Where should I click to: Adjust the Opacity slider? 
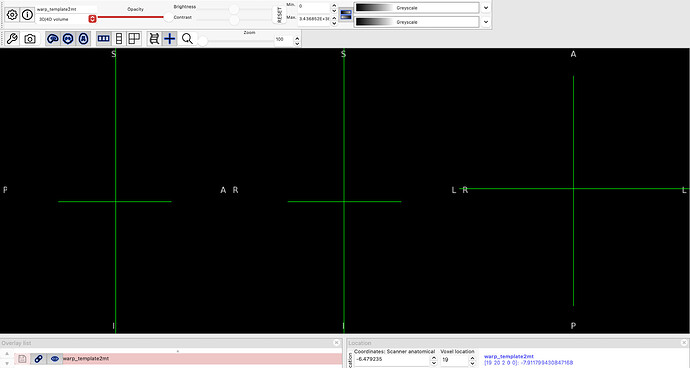point(136,17)
